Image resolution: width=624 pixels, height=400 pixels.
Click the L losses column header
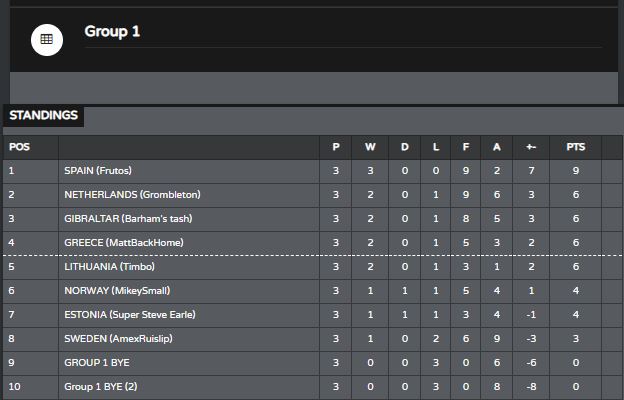click(436, 147)
